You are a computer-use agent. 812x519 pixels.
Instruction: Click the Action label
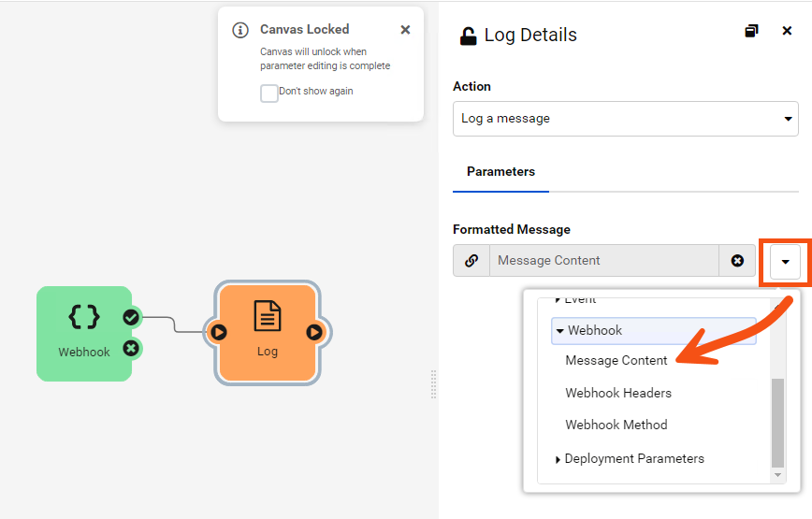pyautogui.click(x=471, y=86)
